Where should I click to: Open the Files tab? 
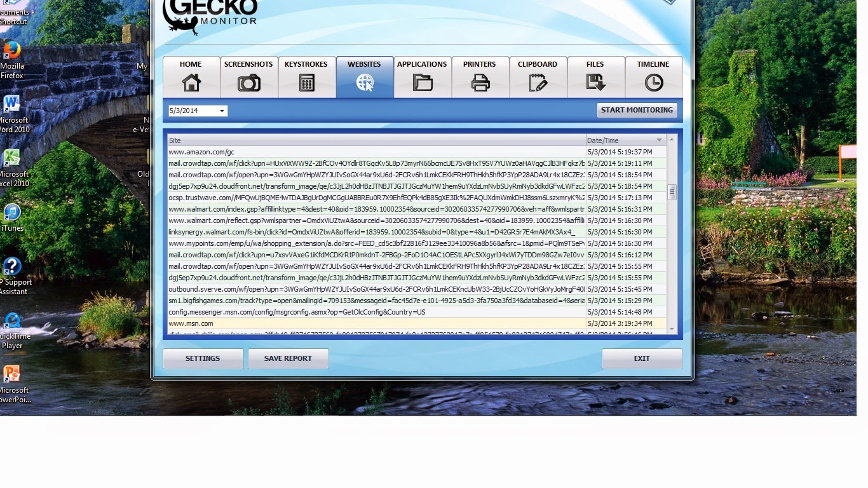tap(595, 77)
